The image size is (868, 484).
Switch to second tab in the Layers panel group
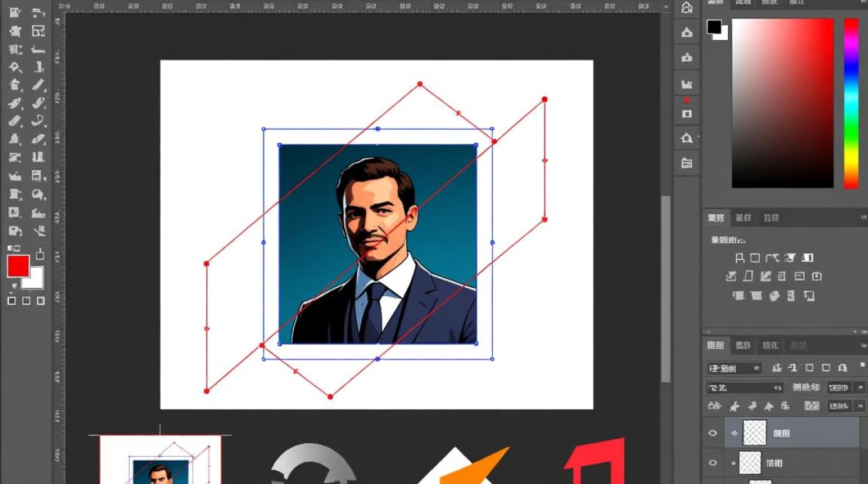(x=743, y=346)
